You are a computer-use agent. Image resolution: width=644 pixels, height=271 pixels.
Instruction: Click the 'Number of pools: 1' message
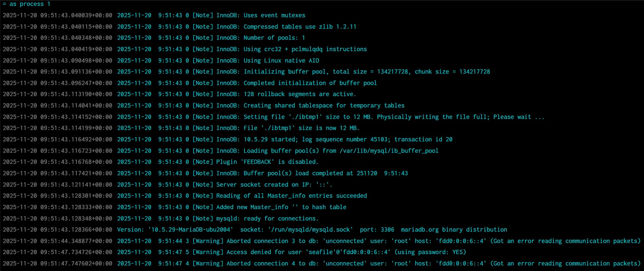pyautogui.click(x=274, y=38)
